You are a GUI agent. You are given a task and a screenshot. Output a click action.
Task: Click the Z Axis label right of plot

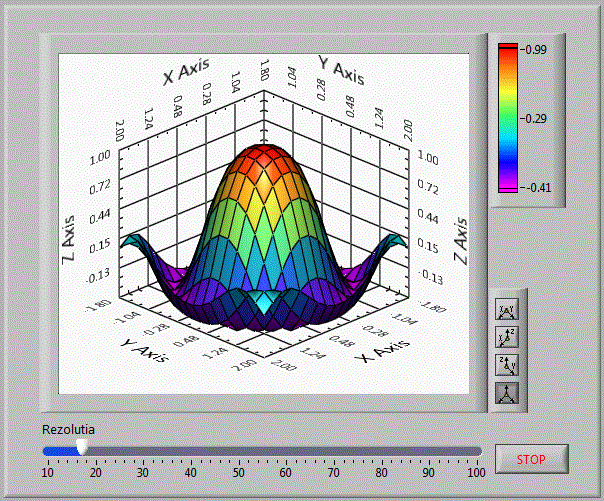pyautogui.click(x=460, y=242)
